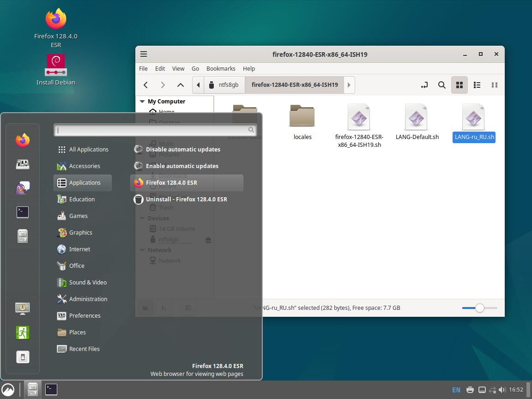Click Enable automatic updates entry
Image resolution: width=532 pixels, height=399 pixels.
coord(187,166)
